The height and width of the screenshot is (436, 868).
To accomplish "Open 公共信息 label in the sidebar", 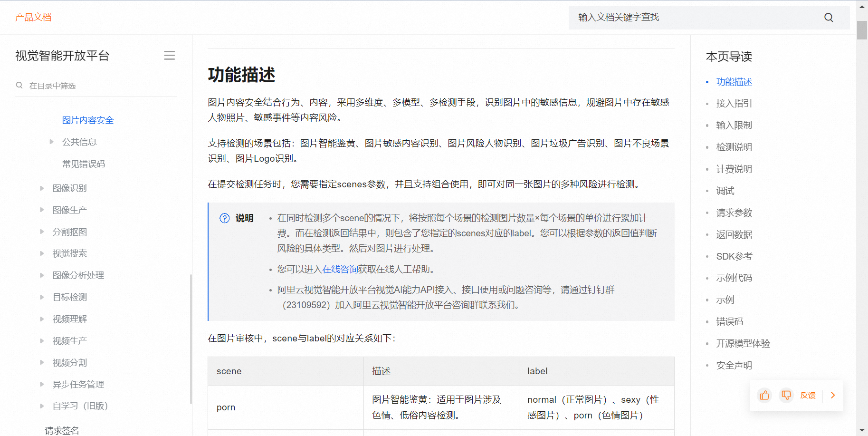I will click(x=79, y=142).
